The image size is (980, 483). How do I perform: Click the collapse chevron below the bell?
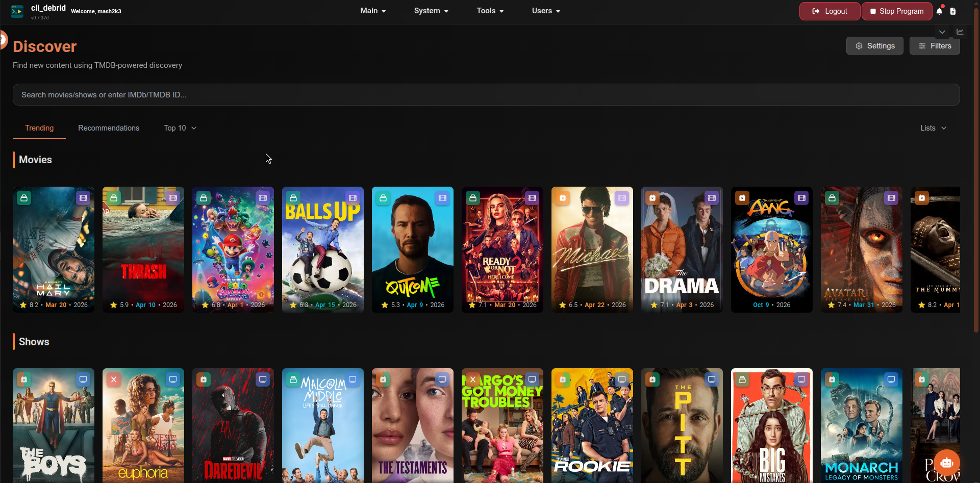coord(942,32)
